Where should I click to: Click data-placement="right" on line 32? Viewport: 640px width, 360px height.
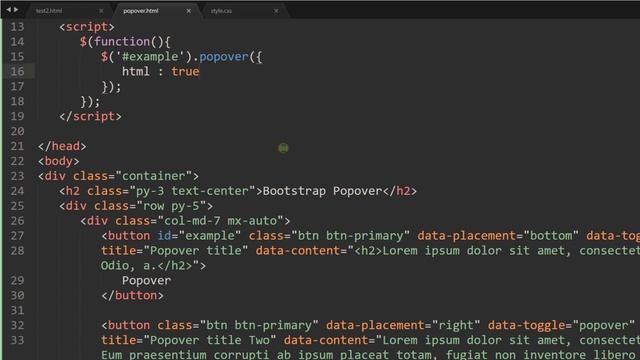(x=403, y=325)
